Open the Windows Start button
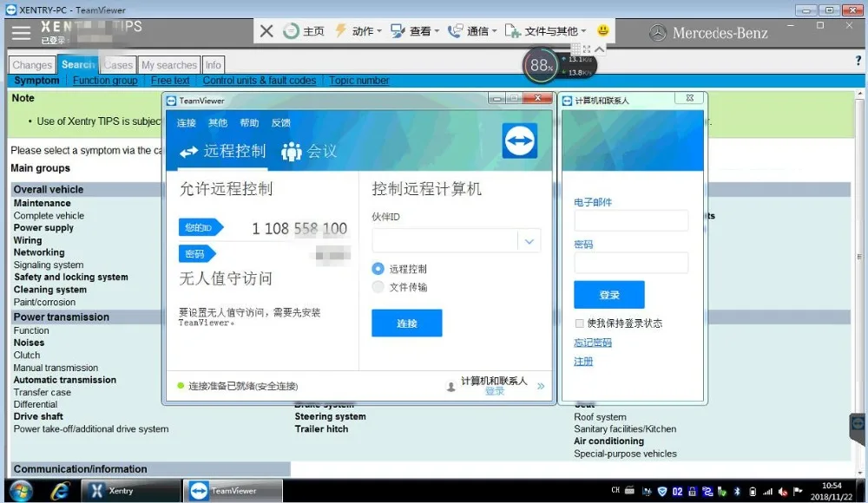Screen dimensions: 868x503 click(x=21, y=491)
